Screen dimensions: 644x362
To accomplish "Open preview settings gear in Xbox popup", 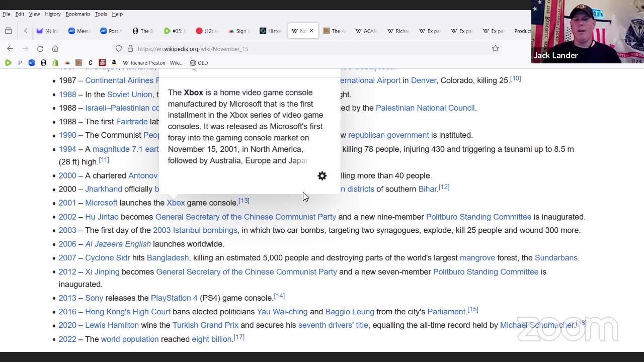I will 322,176.
